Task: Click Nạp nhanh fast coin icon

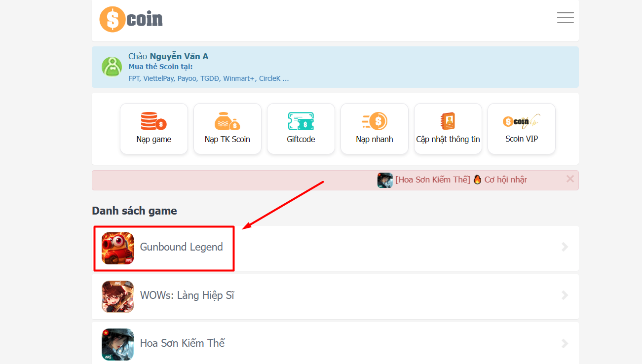Action: point(375,121)
